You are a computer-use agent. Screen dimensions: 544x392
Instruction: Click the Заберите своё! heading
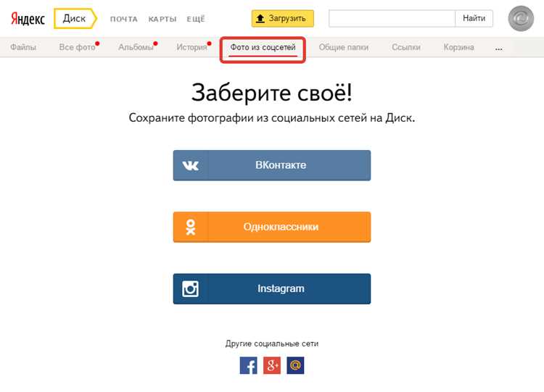pyautogui.click(x=272, y=93)
